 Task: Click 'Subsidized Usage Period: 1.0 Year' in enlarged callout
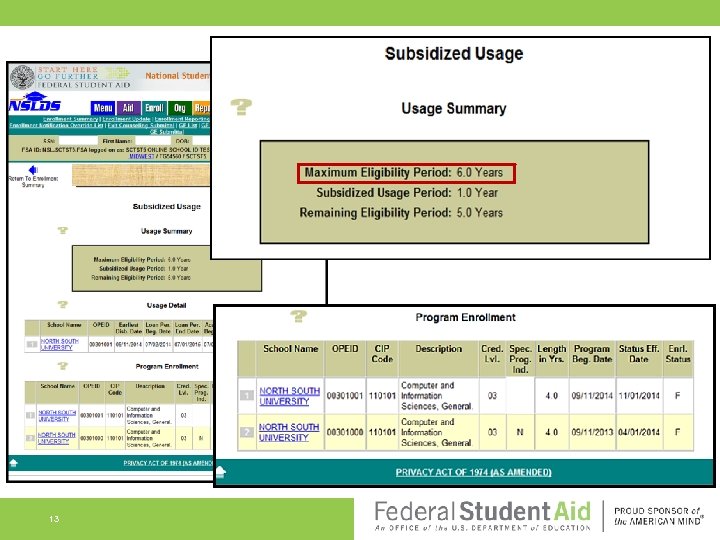point(407,193)
